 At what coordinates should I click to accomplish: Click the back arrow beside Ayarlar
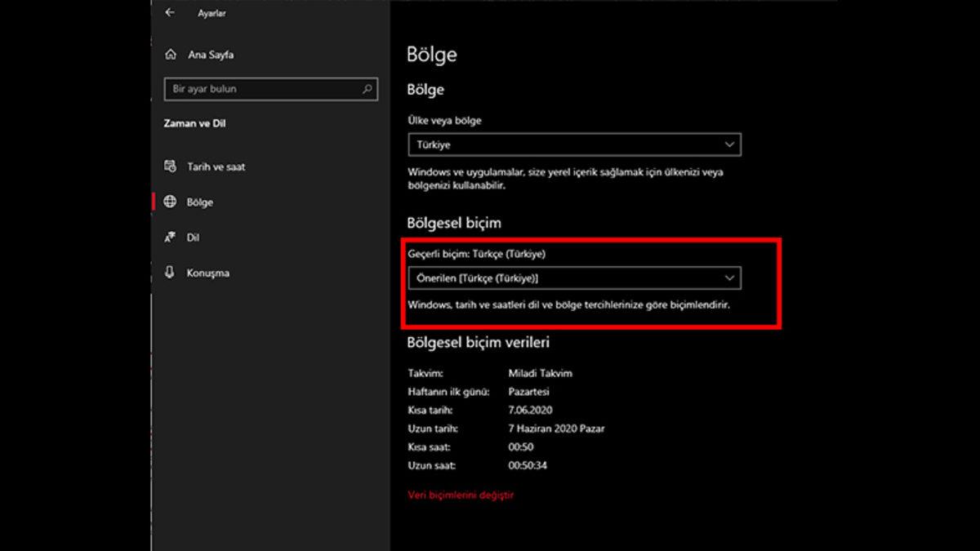[x=169, y=13]
